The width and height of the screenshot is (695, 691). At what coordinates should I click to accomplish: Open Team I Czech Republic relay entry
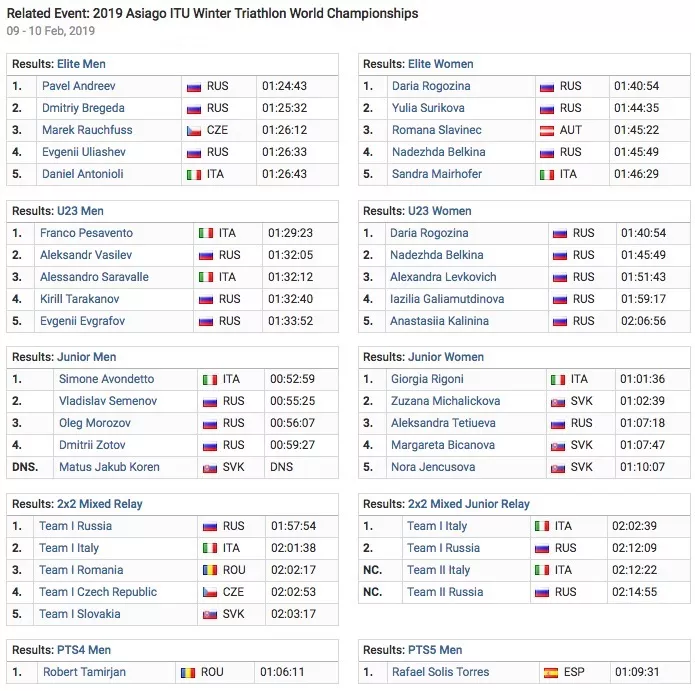(98, 592)
